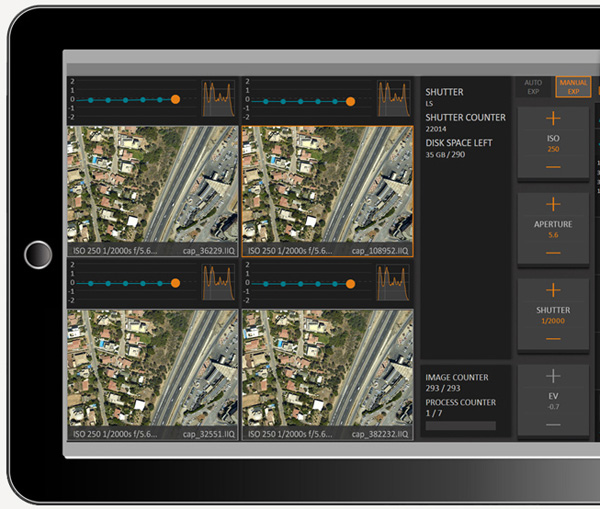600x509 pixels.
Task: Click filename label cap_382232.IIQ
Action: click(380, 434)
